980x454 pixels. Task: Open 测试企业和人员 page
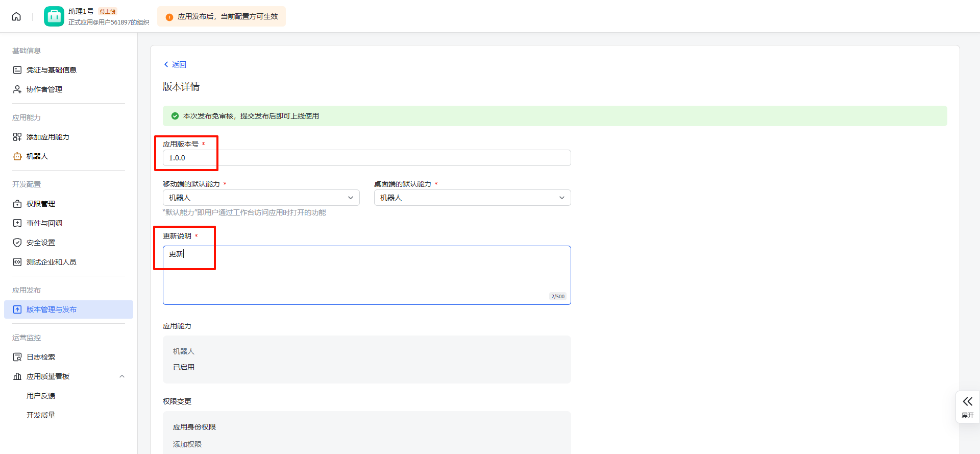coord(51,262)
